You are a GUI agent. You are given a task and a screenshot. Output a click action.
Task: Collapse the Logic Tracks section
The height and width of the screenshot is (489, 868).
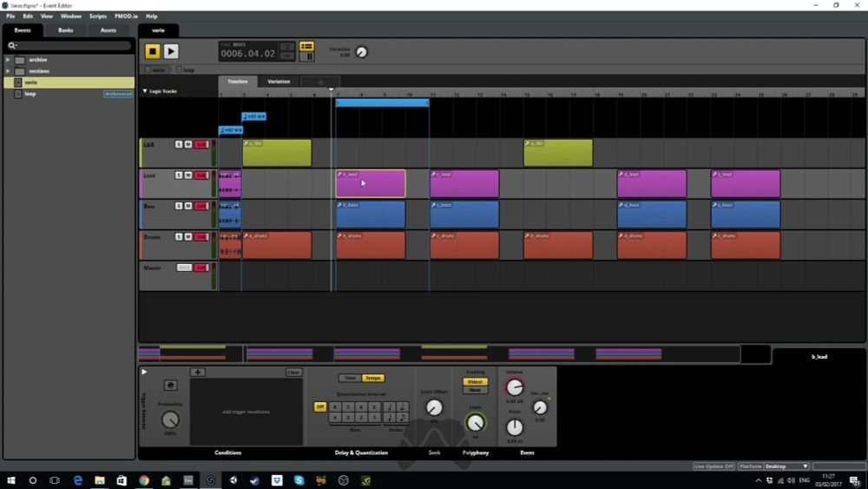pos(145,91)
